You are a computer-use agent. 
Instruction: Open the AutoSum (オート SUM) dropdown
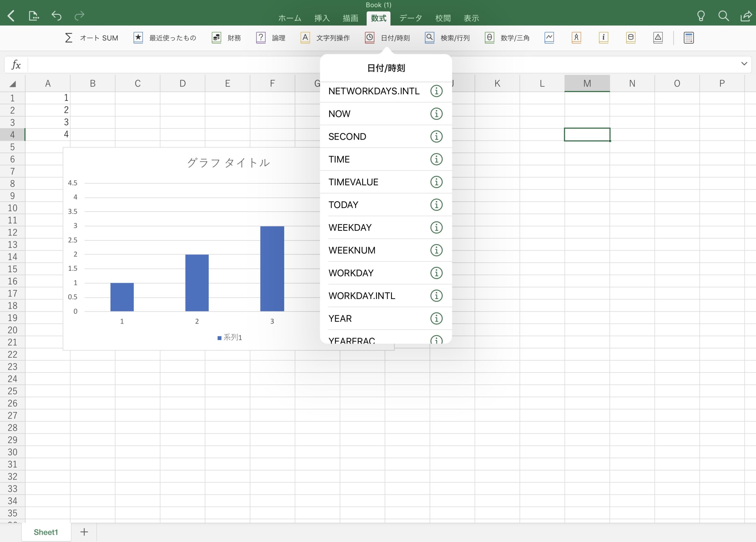click(91, 38)
